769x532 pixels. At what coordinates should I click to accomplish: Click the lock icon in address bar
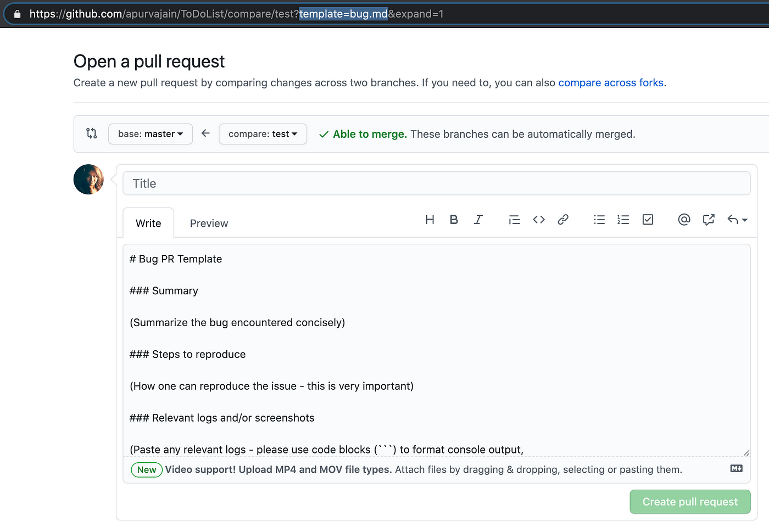(17, 14)
